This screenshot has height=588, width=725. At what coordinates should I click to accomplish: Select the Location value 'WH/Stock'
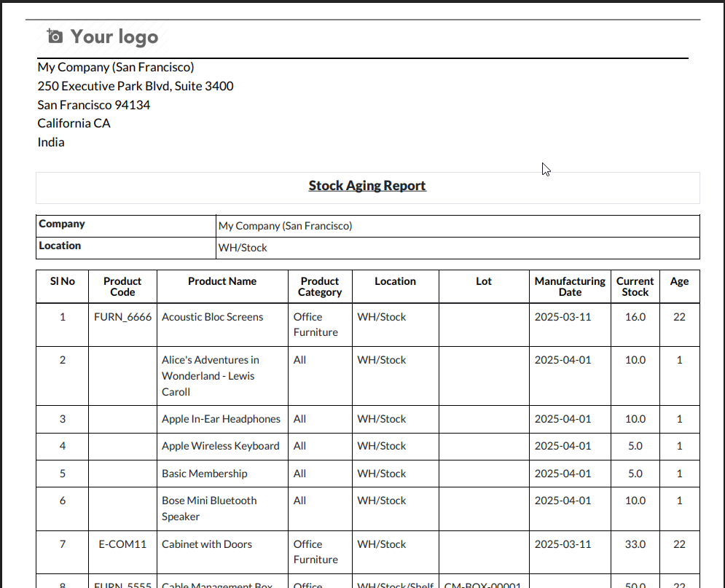coord(241,248)
